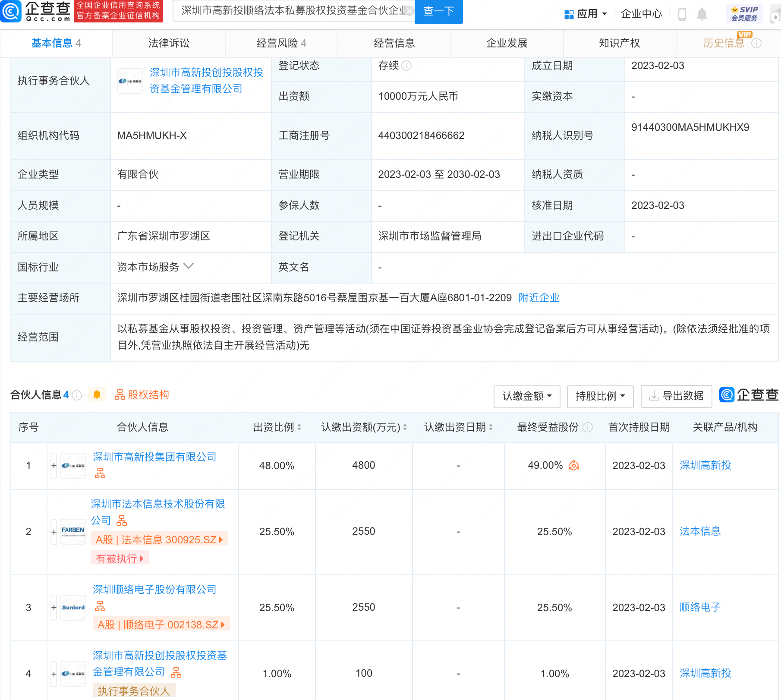Open 深圳高新投 link in row 4
This screenshot has width=781, height=700.
pos(705,673)
